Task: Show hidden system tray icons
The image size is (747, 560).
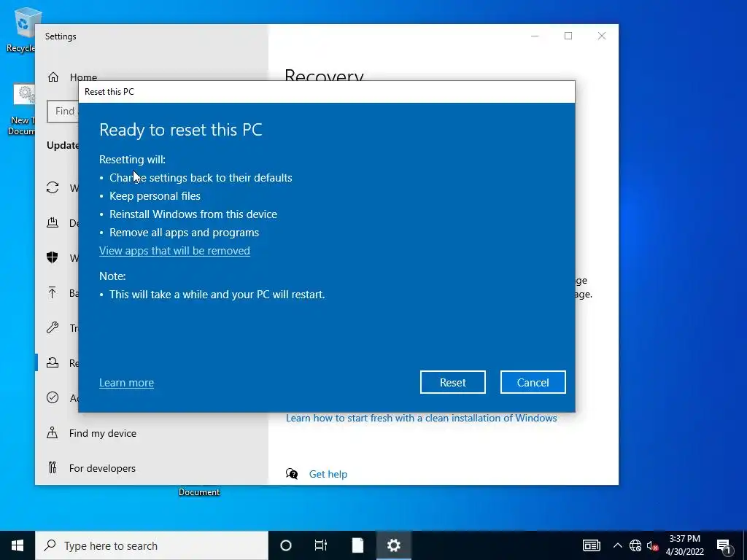Action: [617, 545]
